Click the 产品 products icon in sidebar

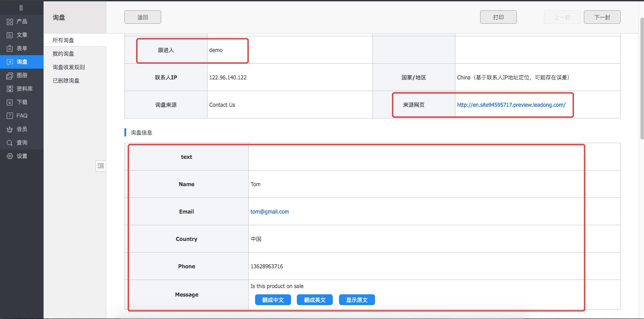pyautogui.click(x=10, y=22)
